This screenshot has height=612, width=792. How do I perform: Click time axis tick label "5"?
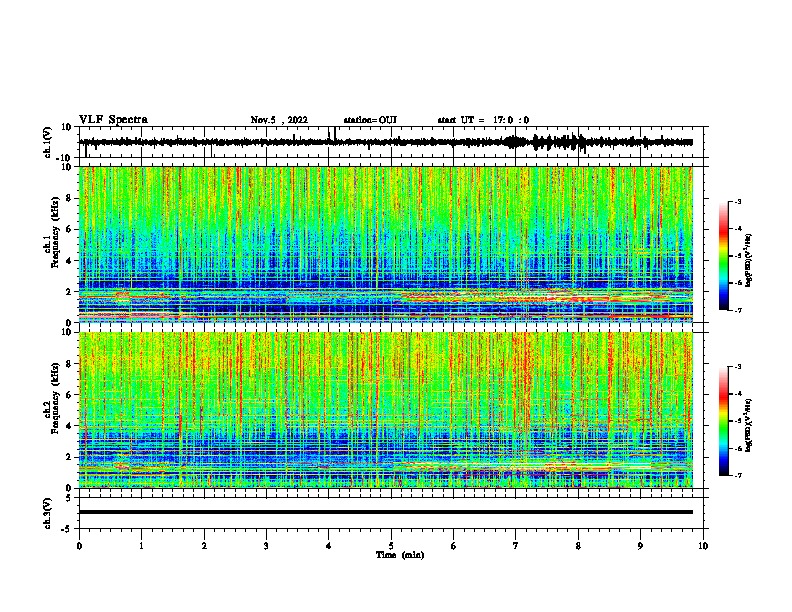pyautogui.click(x=391, y=546)
